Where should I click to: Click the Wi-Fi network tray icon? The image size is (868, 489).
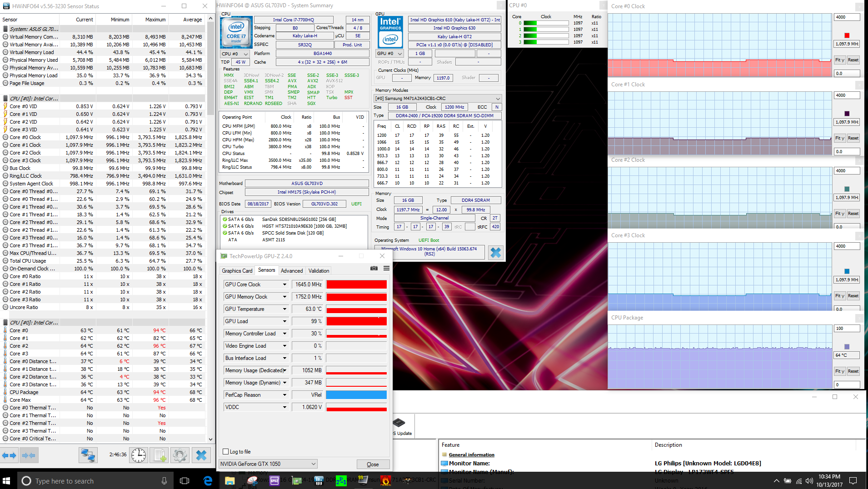click(798, 481)
